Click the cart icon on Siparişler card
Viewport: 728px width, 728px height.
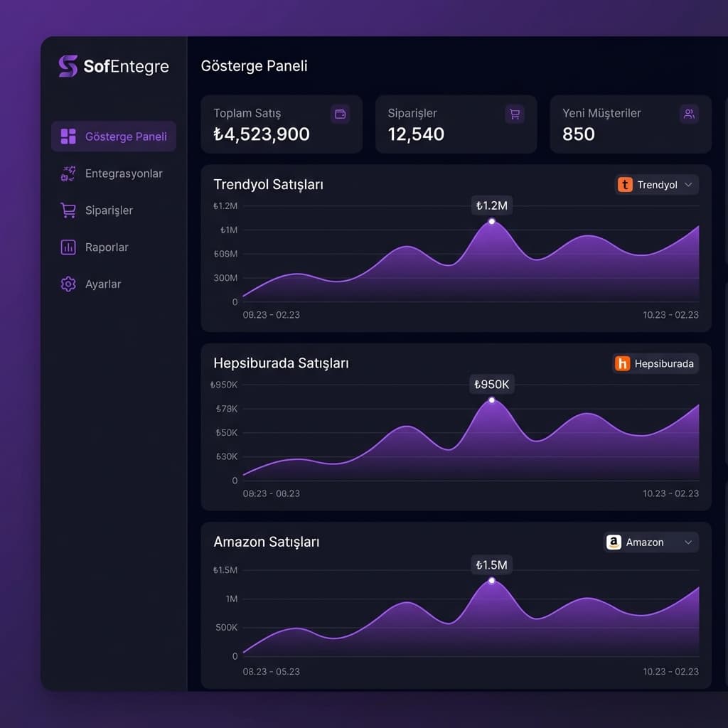tap(515, 114)
